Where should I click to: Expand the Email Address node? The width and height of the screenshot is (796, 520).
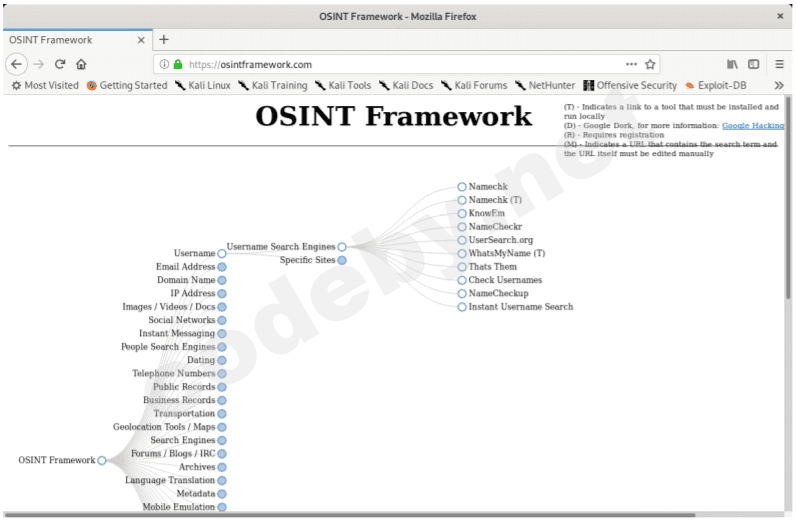(x=222, y=267)
